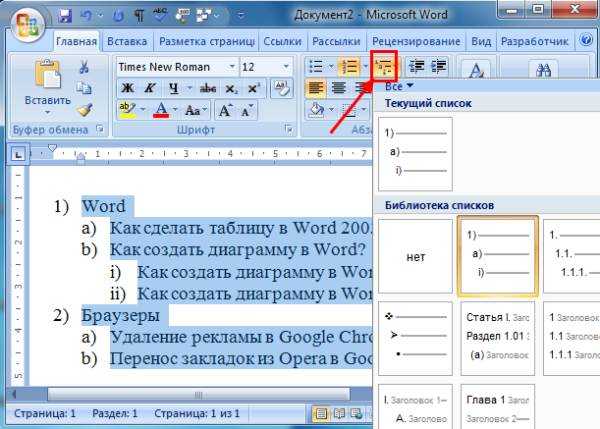The width and height of the screenshot is (600, 429).
Task: Click the Office button logo
Action: (27, 20)
